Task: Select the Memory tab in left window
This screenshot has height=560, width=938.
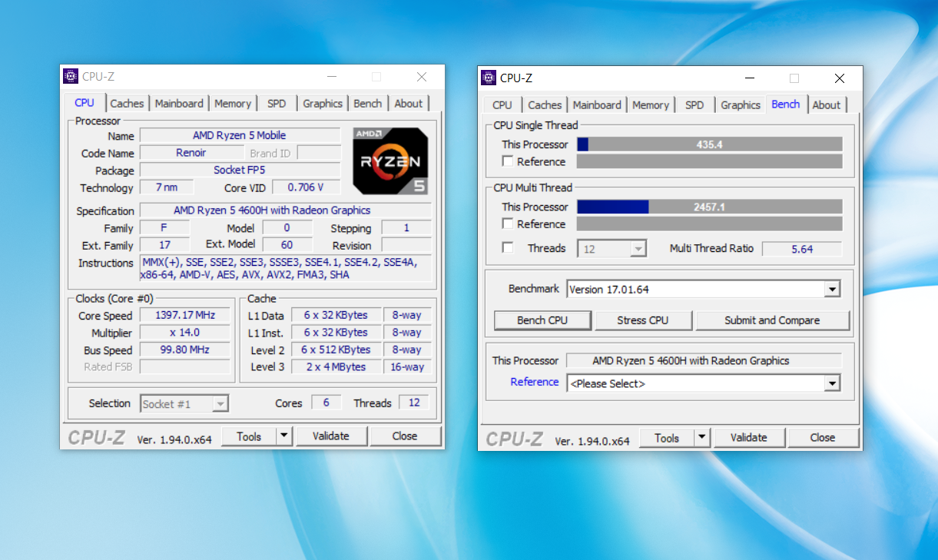Action: pos(233,104)
